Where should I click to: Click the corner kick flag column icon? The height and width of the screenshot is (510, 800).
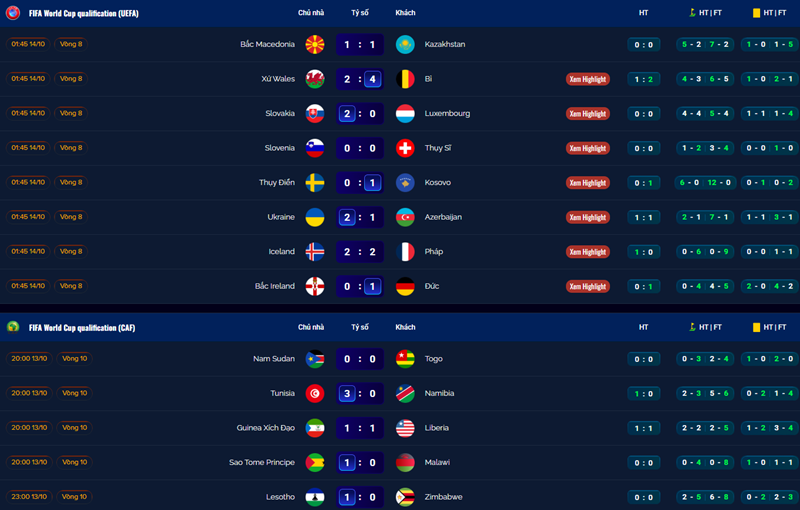point(690,13)
